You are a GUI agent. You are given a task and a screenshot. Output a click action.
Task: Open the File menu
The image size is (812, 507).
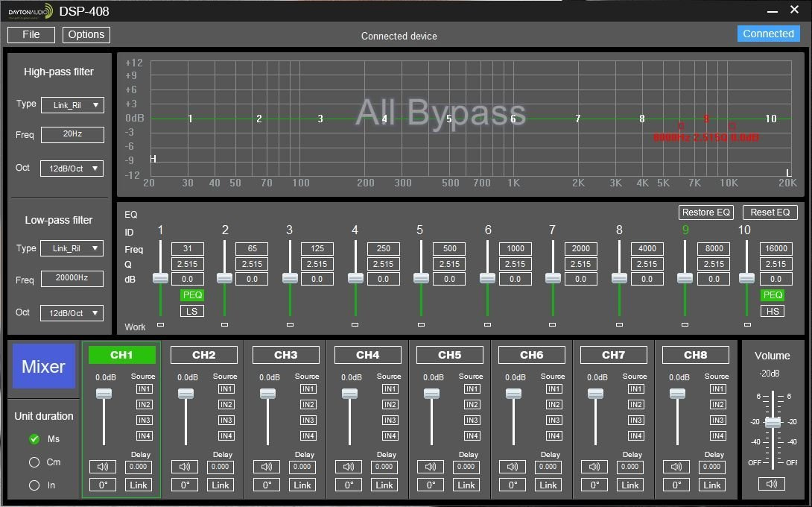[31, 34]
